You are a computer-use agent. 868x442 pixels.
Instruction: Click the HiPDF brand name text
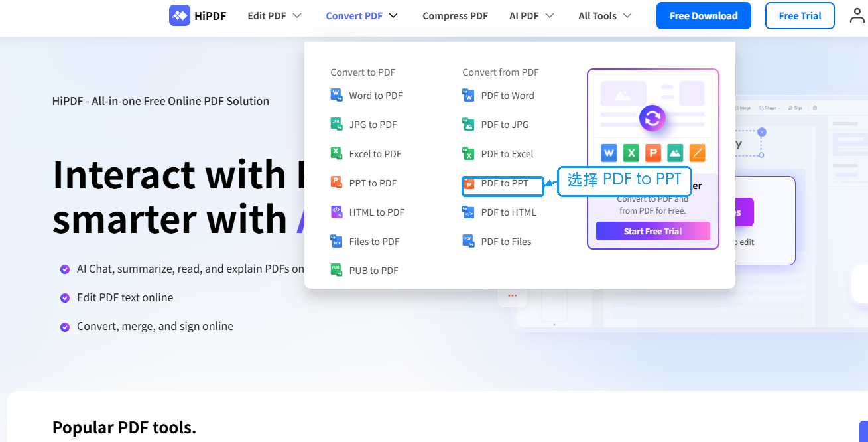click(x=210, y=15)
